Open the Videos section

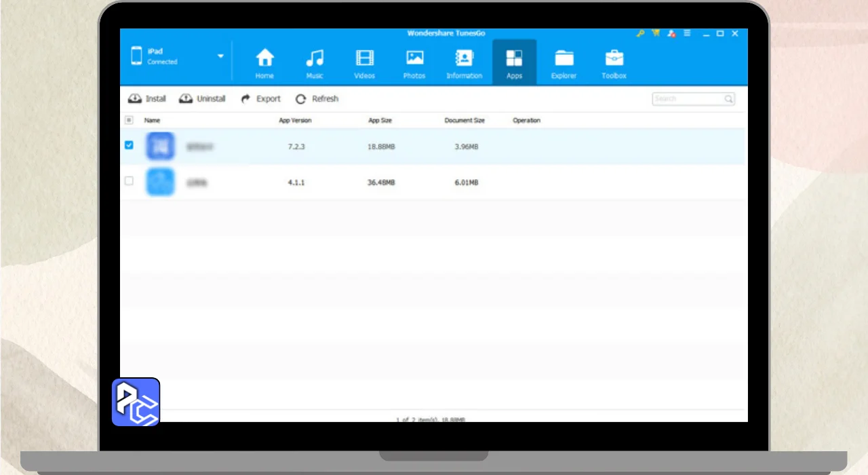(x=365, y=63)
